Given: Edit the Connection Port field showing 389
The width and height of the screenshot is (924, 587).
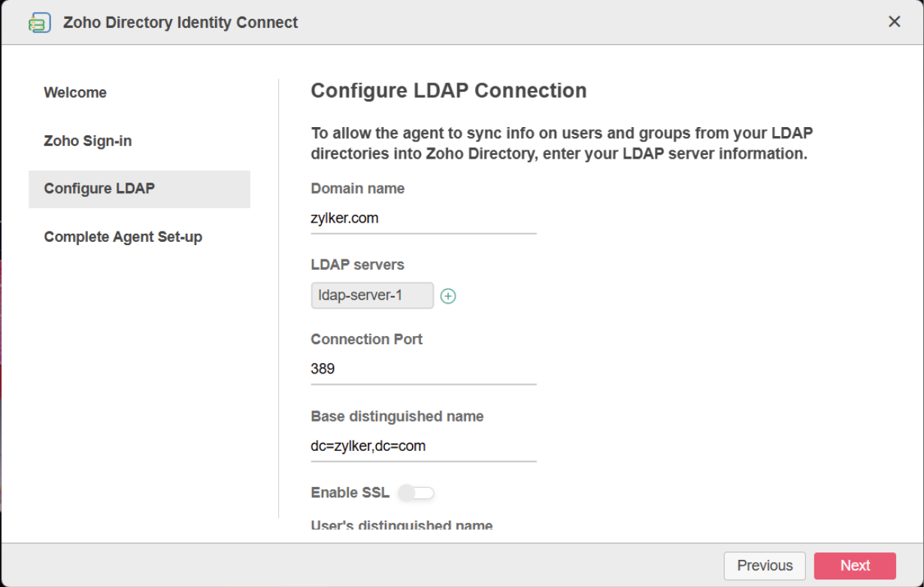Looking at the screenshot, I should coord(423,369).
